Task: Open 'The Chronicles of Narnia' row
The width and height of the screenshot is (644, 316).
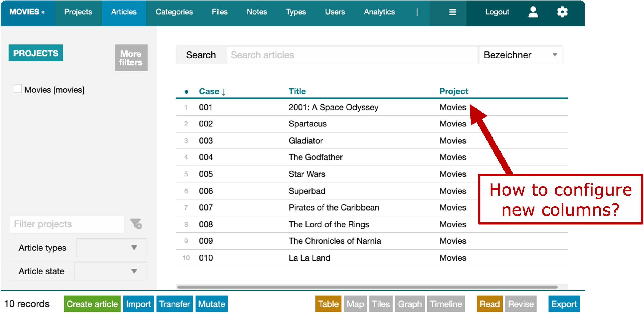Action: tap(372, 241)
